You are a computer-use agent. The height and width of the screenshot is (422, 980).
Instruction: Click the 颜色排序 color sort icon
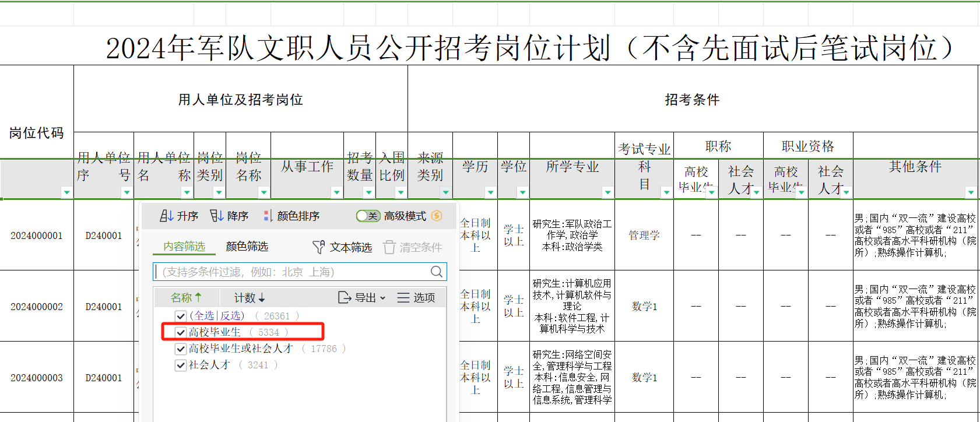pos(268,216)
